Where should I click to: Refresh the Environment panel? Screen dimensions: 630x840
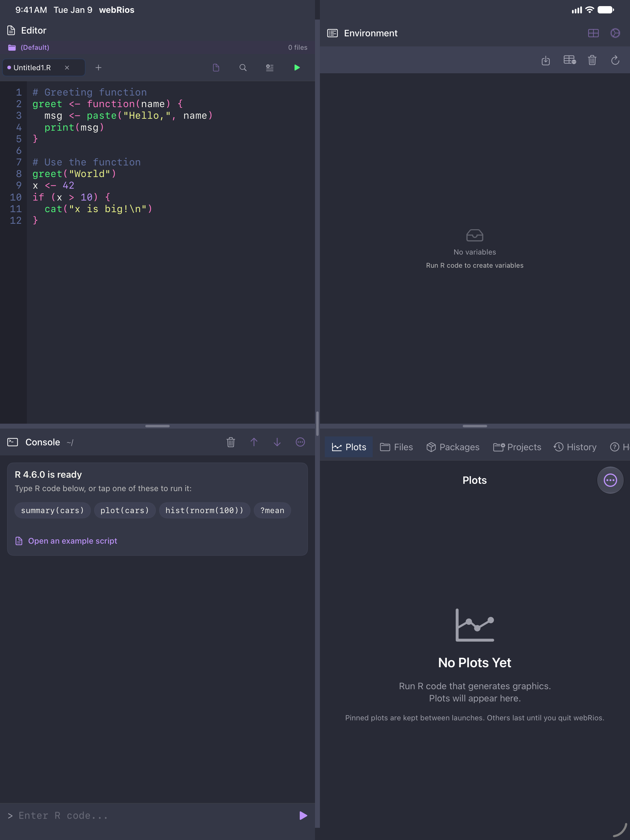[615, 60]
